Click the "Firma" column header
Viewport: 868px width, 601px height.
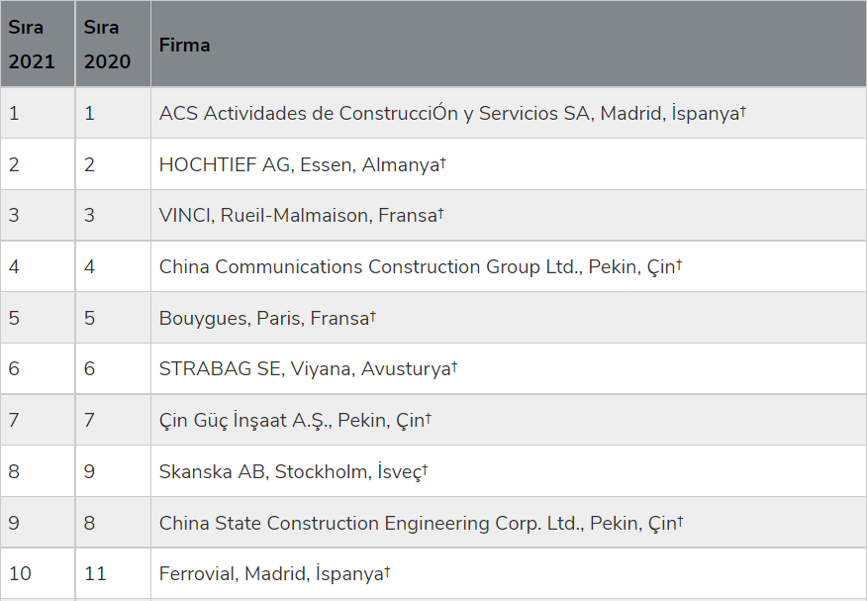click(185, 46)
